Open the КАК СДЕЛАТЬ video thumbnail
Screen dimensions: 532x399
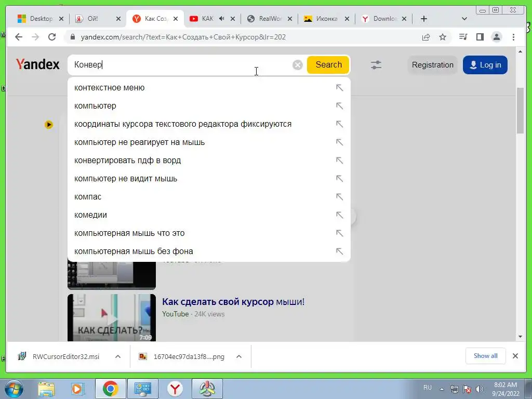coord(112,317)
